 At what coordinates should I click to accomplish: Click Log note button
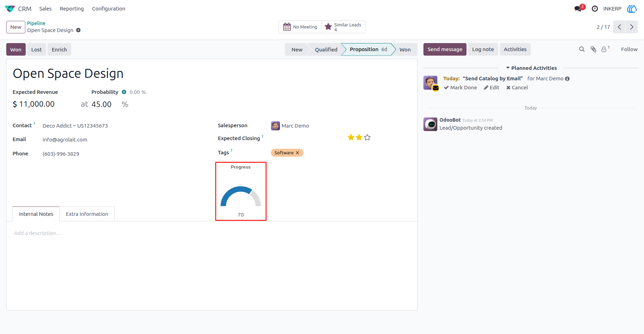pos(483,49)
